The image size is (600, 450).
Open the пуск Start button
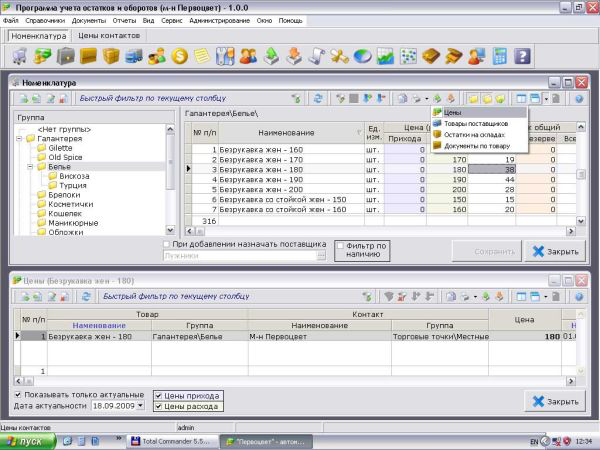coord(28,441)
